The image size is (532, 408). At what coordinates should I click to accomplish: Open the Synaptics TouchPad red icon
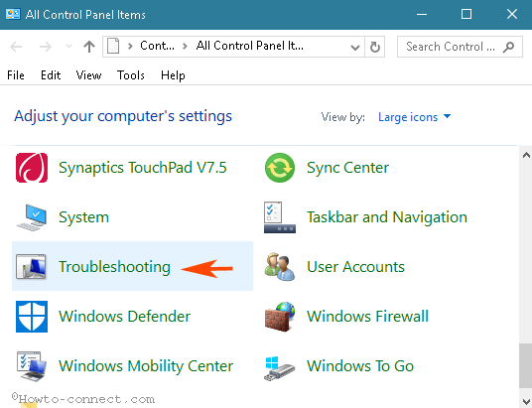click(32, 168)
